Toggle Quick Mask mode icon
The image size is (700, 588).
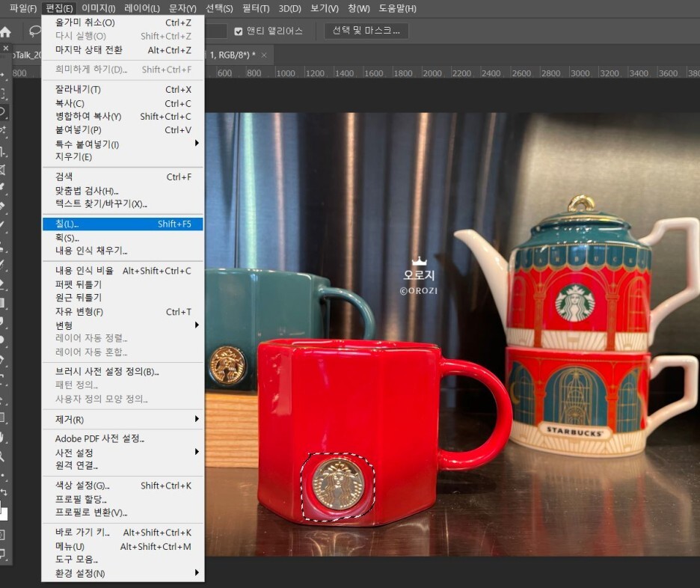[x=3, y=534]
